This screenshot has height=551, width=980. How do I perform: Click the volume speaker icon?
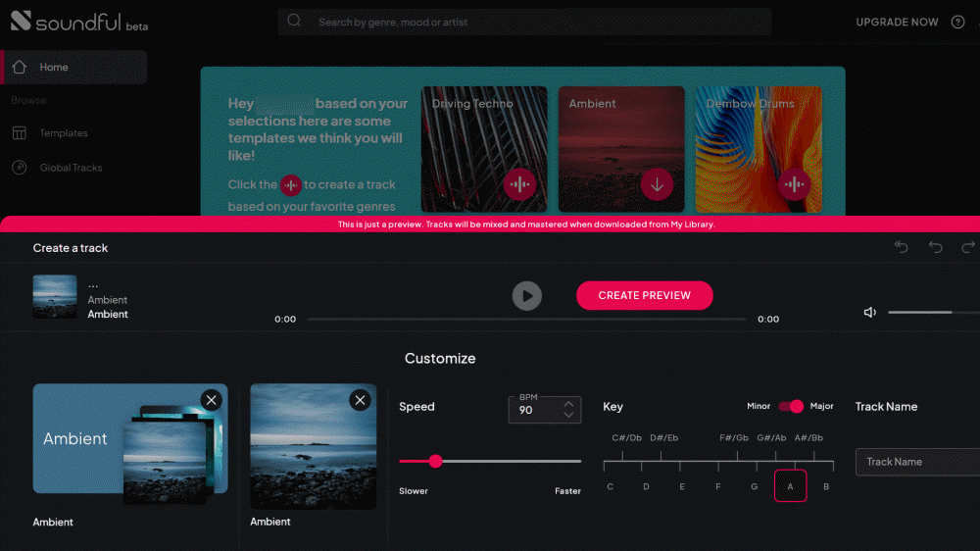click(x=869, y=313)
